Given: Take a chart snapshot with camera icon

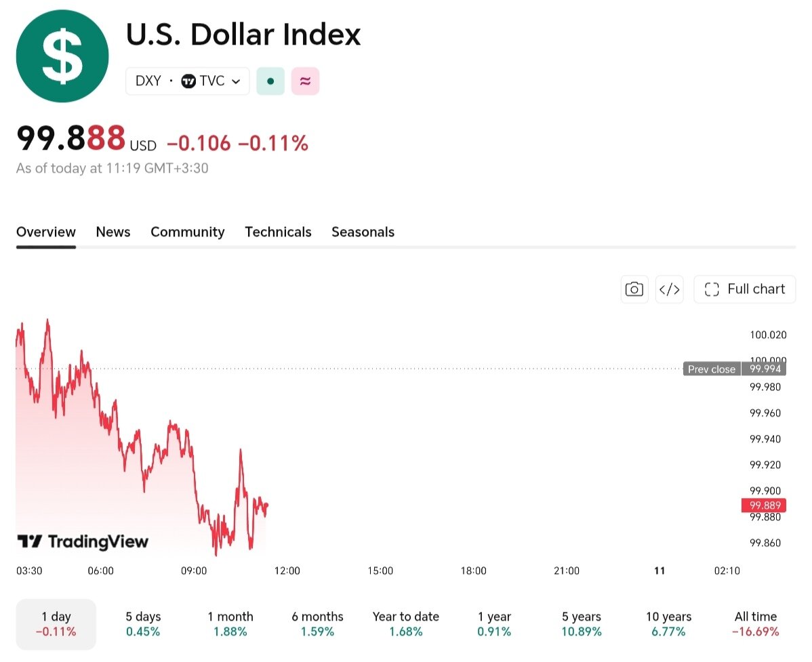Looking at the screenshot, I should point(634,289).
